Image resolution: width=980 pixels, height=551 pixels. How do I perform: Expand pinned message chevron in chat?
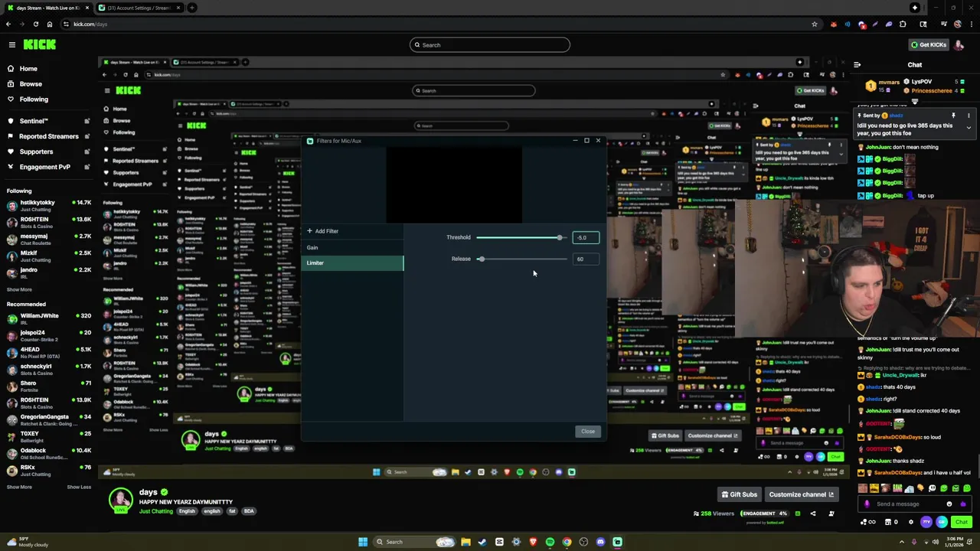pyautogui.click(x=969, y=128)
